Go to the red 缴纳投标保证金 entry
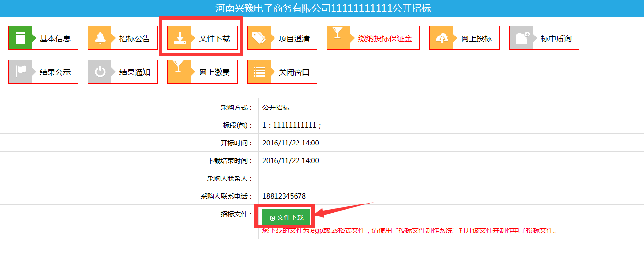644x276 pixels. click(x=385, y=38)
